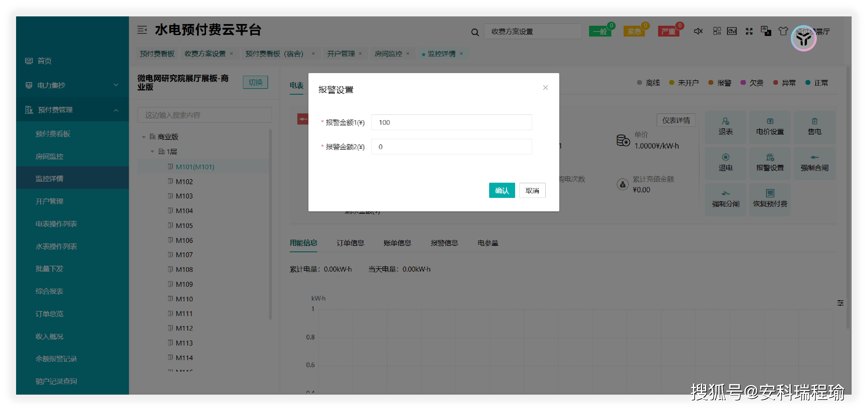
Task: Switch to the 房间监控 page tab
Action: (388, 53)
